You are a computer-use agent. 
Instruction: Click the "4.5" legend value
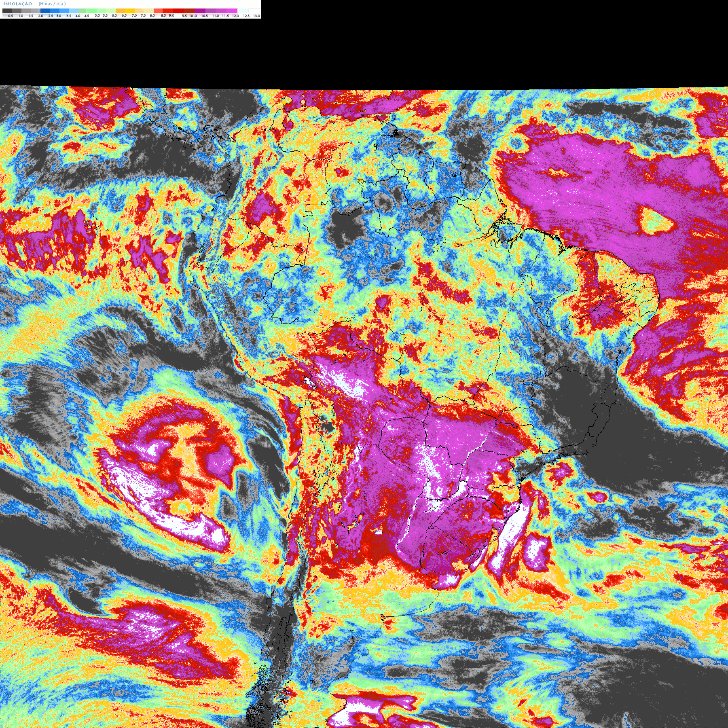pyautogui.click(x=87, y=16)
